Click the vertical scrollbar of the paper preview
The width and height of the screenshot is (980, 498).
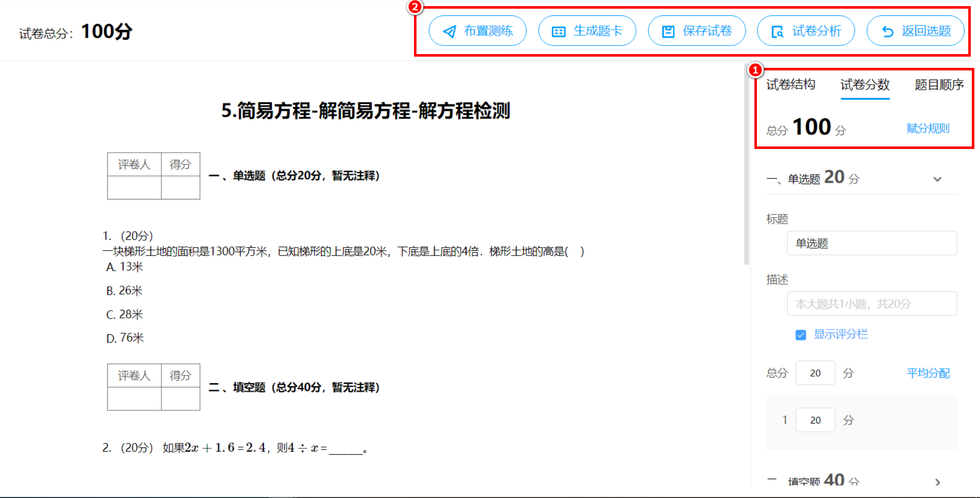746,163
